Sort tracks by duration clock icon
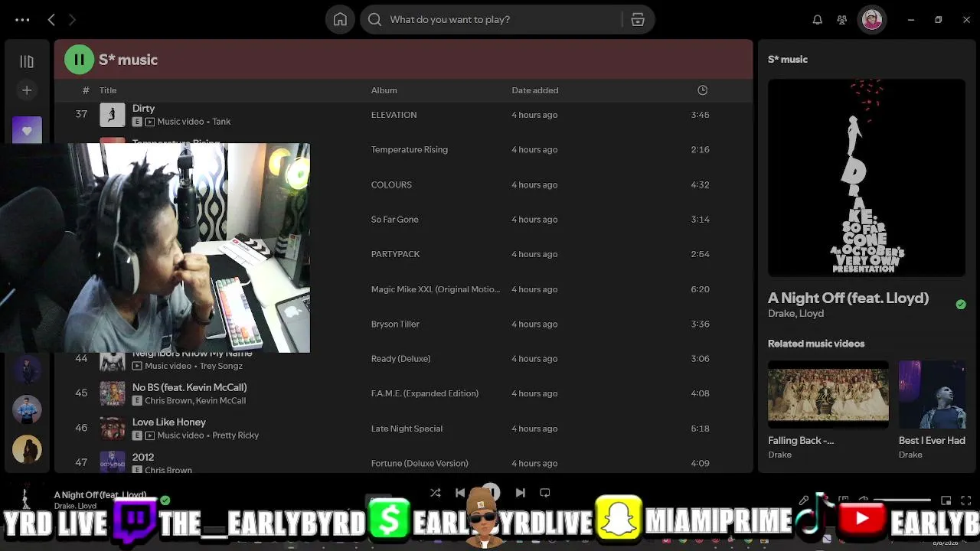Viewport: 980px width, 551px height. [702, 90]
